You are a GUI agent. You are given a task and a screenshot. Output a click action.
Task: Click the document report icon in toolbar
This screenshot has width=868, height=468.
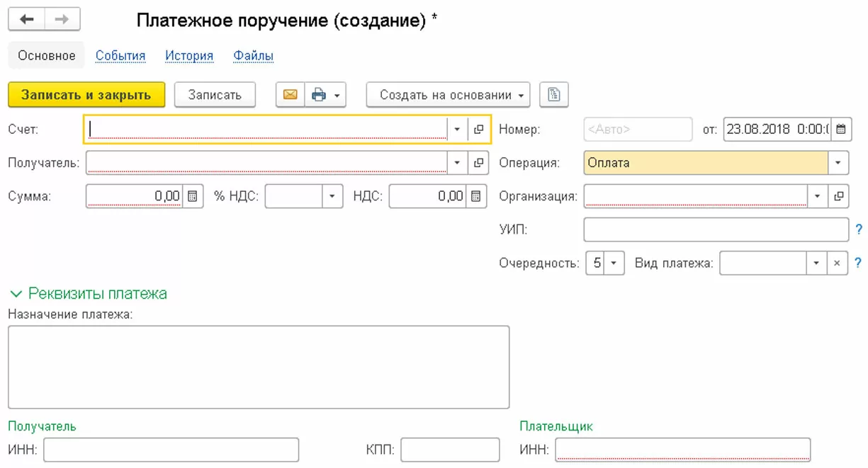(x=554, y=95)
